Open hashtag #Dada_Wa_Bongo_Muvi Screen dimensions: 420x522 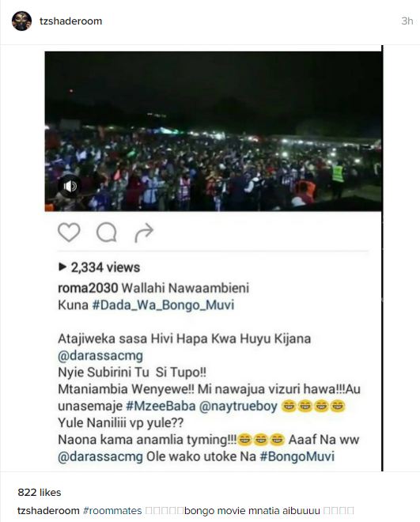[x=163, y=305]
